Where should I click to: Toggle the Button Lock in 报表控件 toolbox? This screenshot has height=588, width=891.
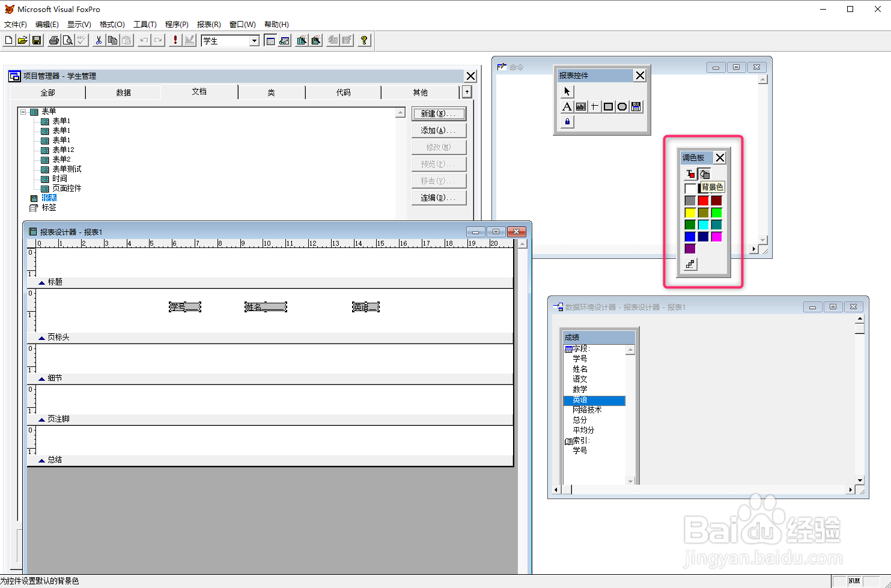[x=567, y=122]
